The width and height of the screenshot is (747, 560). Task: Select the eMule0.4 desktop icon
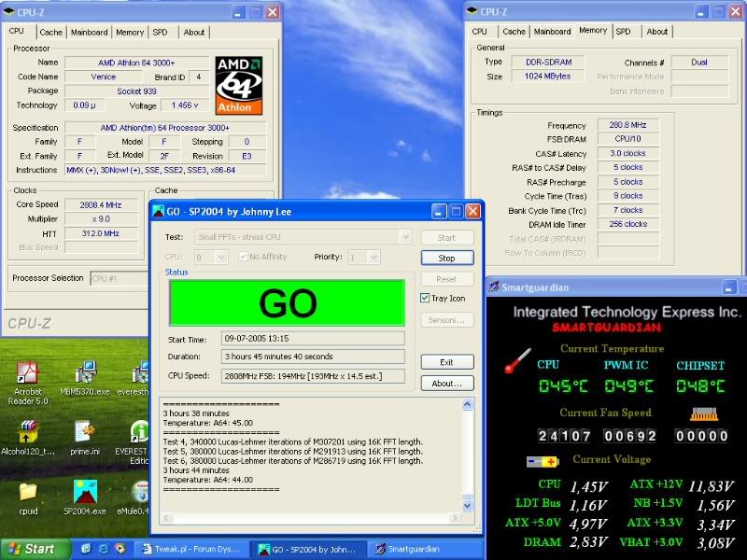pos(141,492)
